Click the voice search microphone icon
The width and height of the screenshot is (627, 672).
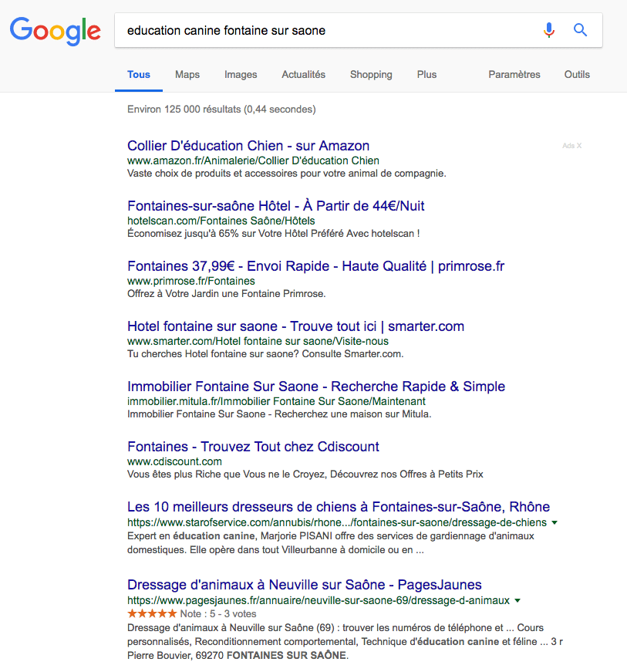click(549, 30)
